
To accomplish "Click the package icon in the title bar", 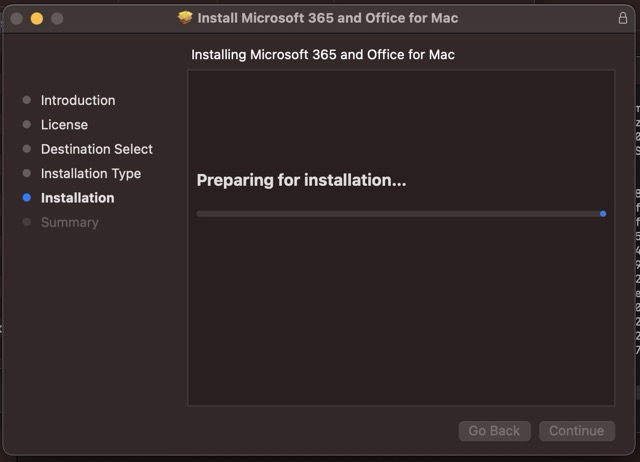I will coord(185,18).
